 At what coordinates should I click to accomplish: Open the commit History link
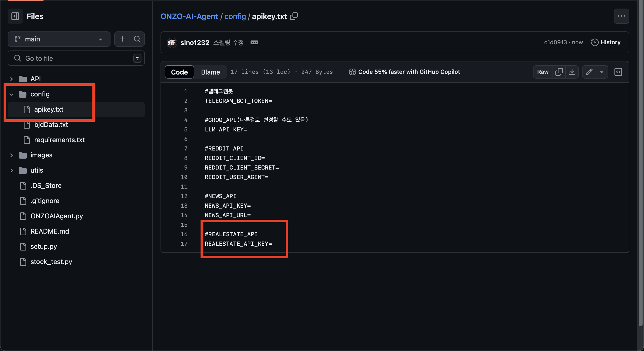point(606,42)
